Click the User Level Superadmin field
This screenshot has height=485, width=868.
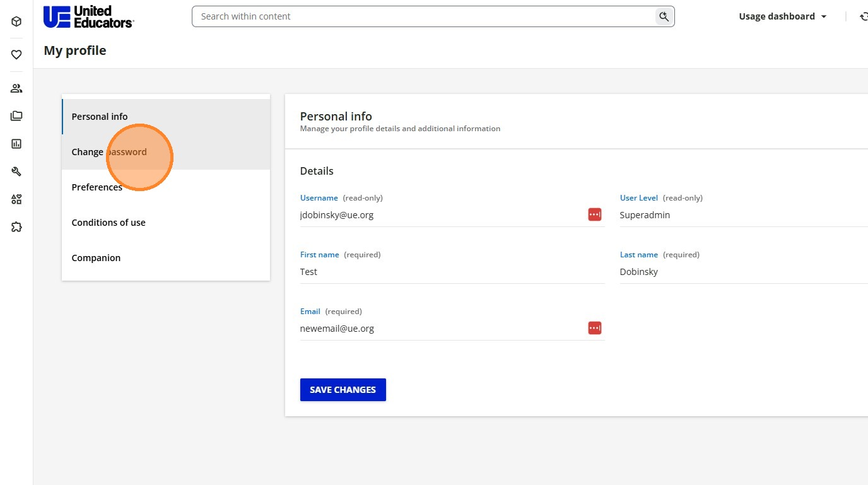[x=744, y=215]
